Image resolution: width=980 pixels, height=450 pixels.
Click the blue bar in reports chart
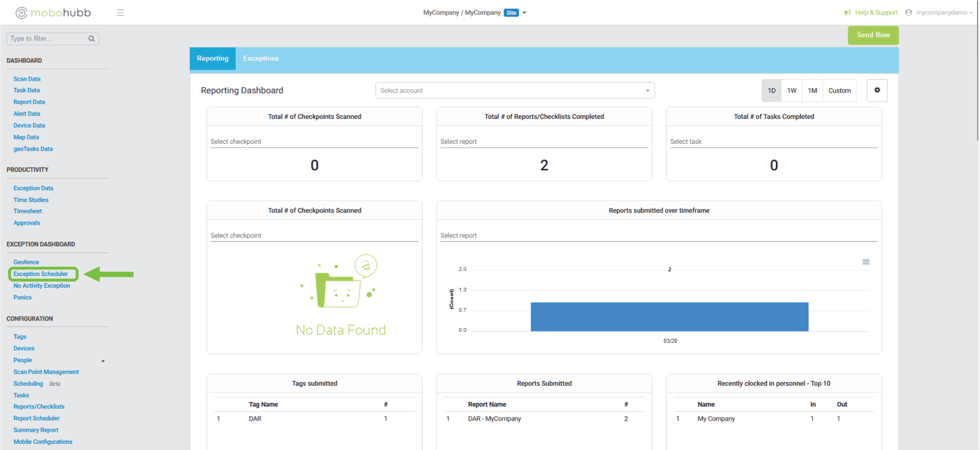669,317
